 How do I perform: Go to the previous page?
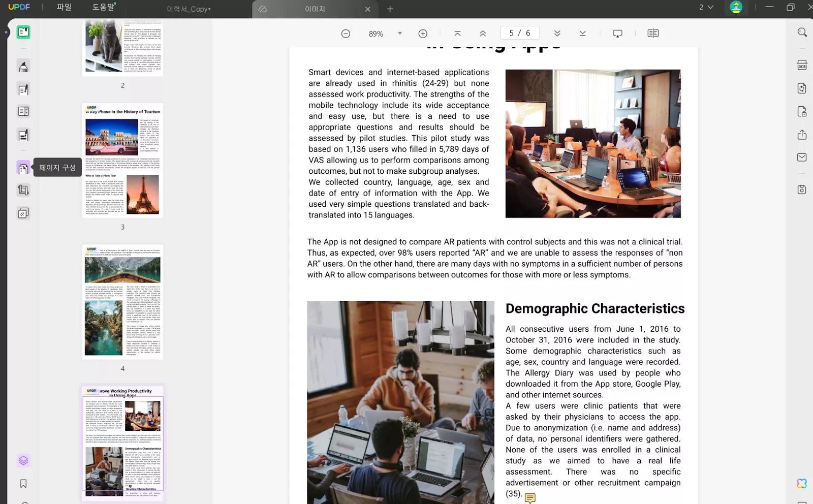coord(483,34)
